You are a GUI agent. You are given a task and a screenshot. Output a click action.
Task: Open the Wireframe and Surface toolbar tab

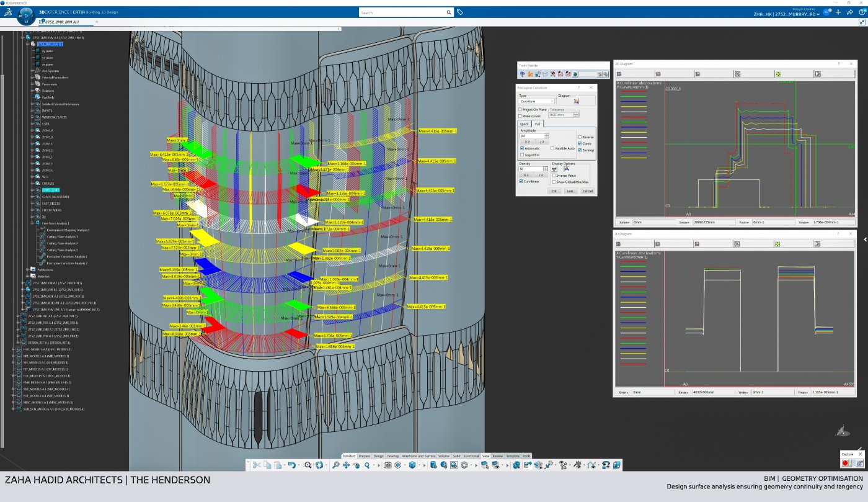418,456
